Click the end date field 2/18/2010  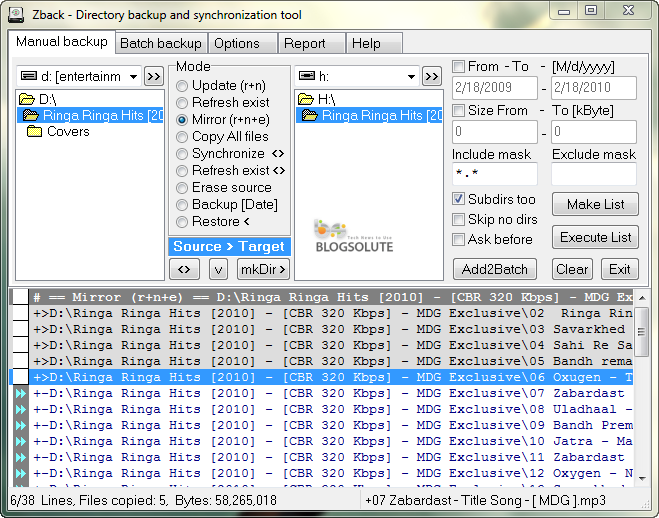point(594,88)
